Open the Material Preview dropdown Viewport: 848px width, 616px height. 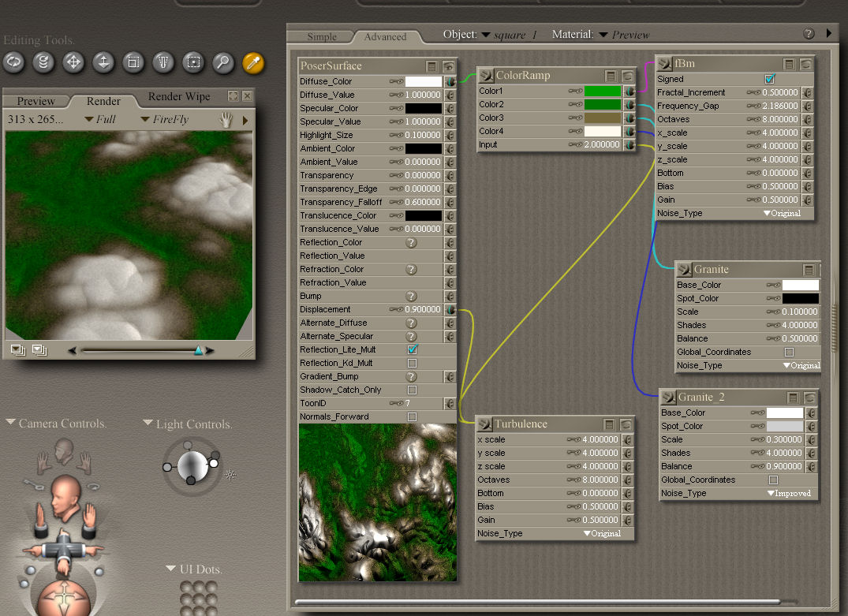(623, 35)
